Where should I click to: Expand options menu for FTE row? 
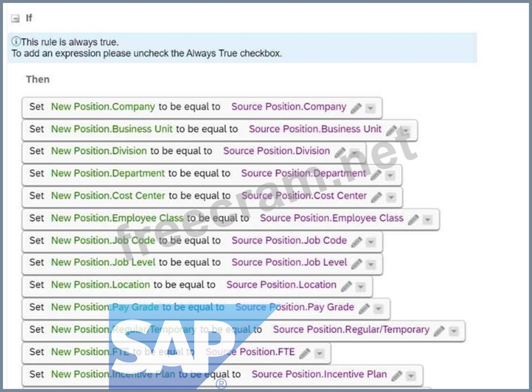click(319, 354)
